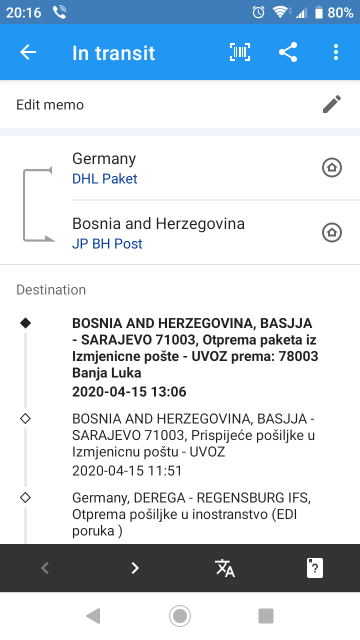360x640 pixels.
Task: Go to next package with right chevron
Action: pos(135,568)
